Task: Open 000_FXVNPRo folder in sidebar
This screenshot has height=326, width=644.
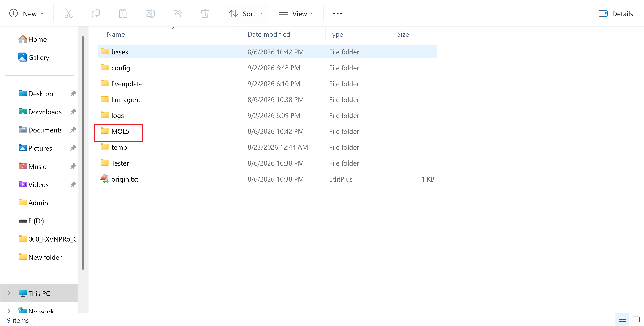Action: coord(48,239)
